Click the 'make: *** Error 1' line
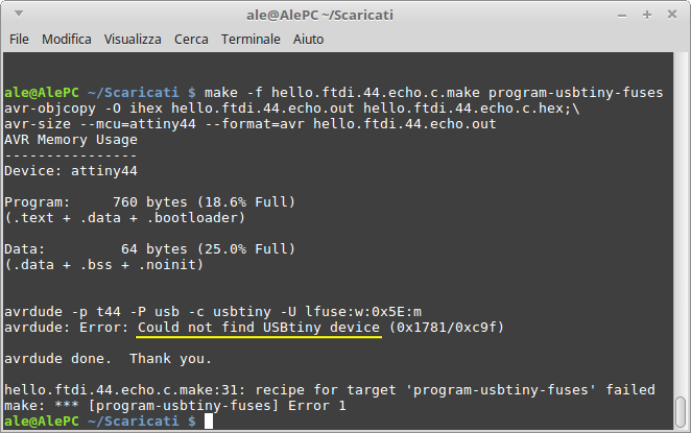This screenshot has height=433, width=691. coord(175,406)
